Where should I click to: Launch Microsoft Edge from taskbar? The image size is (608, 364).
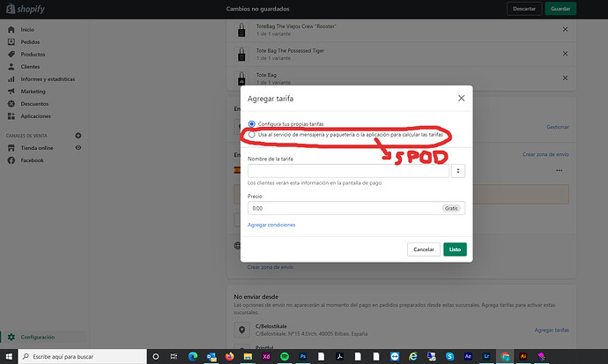(x=193, y=356)
